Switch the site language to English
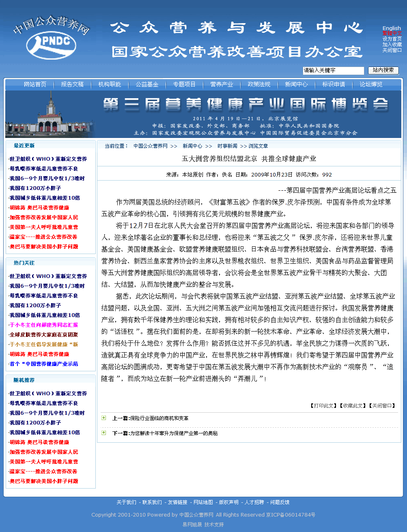This screenshot has height=532, width=407. click(x=392, y=28)
